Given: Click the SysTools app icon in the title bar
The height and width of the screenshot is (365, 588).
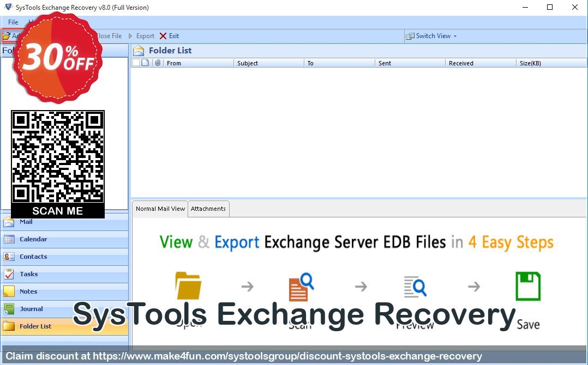Looking at the screenshot, I should (8, 7).
